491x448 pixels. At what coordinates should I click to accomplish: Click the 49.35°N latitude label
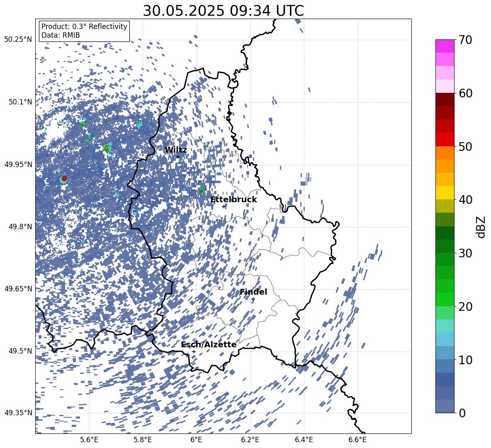[18, 413]
